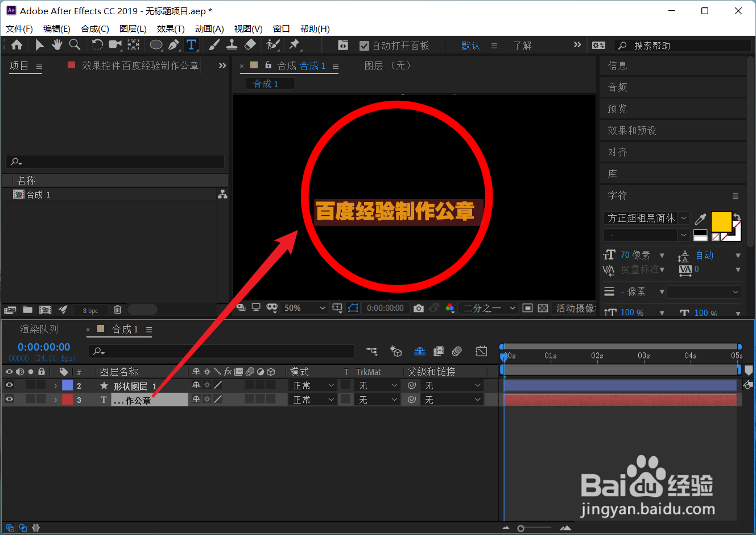Viewport: 756px width, 535px height.
Task: Click the 搜索帮助 search field
Action: point(683,46)
